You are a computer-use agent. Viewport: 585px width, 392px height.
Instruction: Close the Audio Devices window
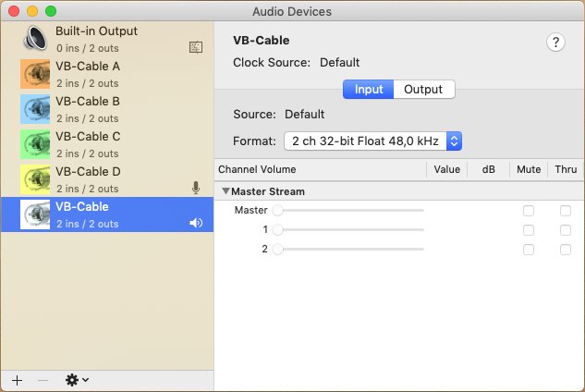click(14, 11)
